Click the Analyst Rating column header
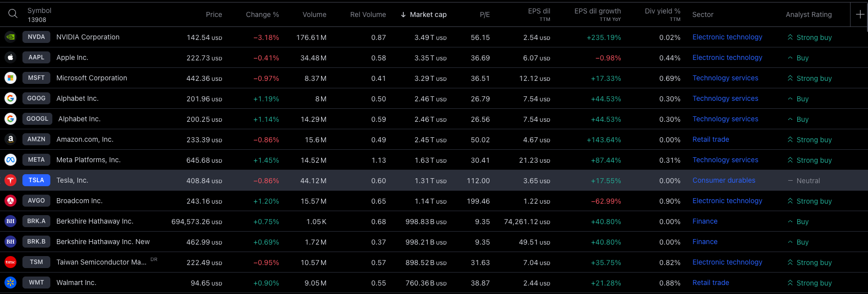The height and width of the screenshot is (294, 868). pyautogui.click(x=809, y=14)
